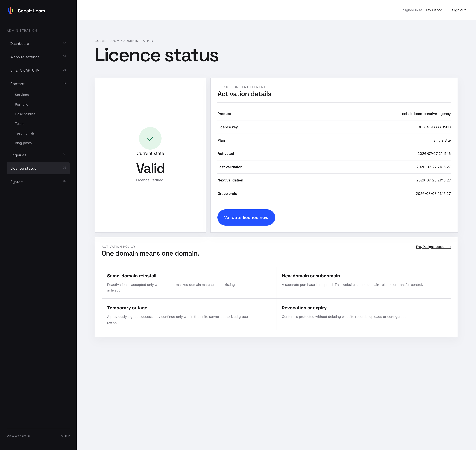Click the View website link
The width and height of the screenshot is (476, 450).
point(18,436)
